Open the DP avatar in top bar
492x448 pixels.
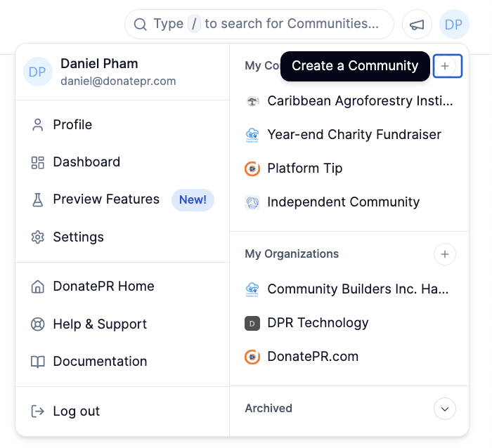click(x=453, y=25)
